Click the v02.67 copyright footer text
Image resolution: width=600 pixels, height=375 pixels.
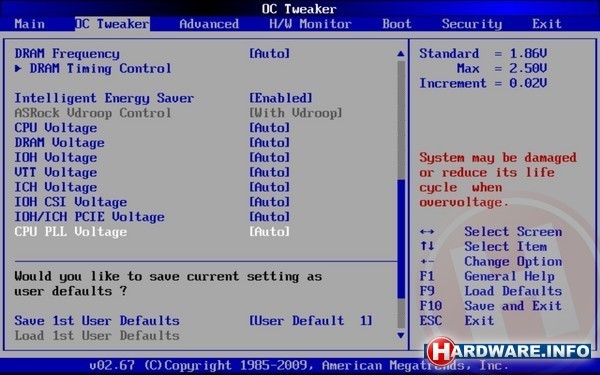point(299,366)
